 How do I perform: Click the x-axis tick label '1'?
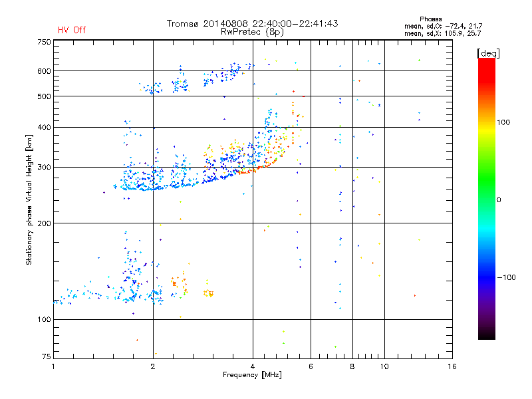point(53,366)
